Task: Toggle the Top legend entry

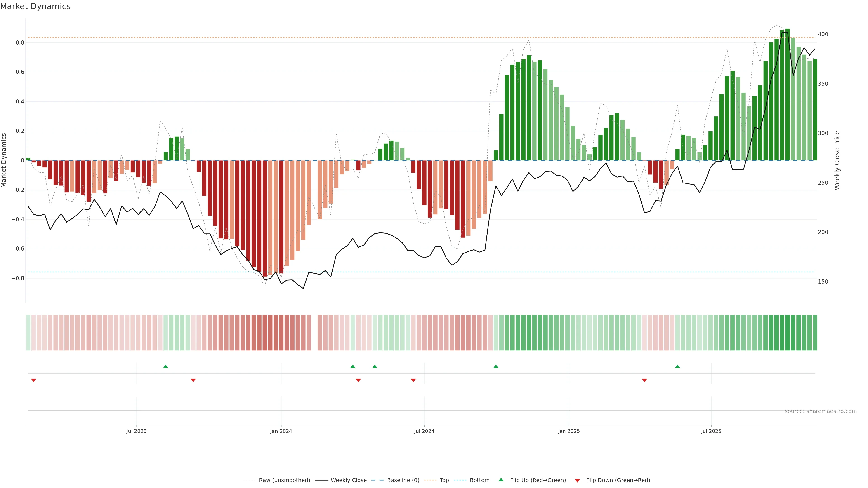Action: pyautogui.click(x=444, y=480)
